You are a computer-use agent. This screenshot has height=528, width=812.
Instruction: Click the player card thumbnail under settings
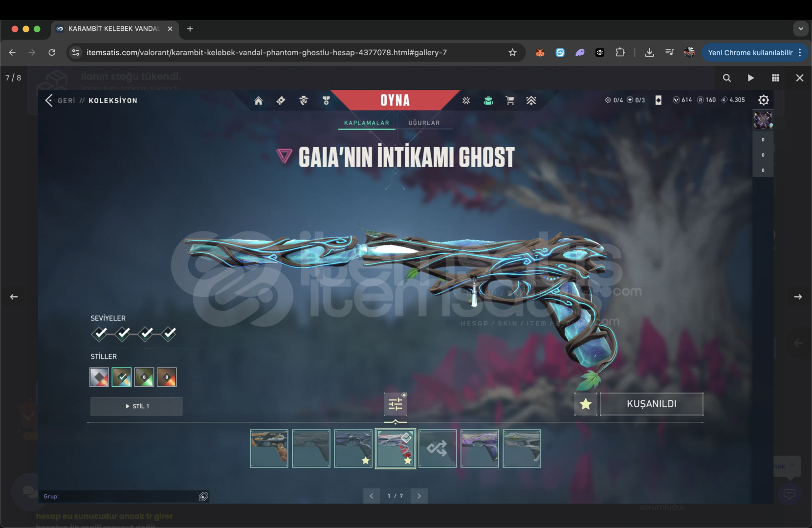pos(763,120)
